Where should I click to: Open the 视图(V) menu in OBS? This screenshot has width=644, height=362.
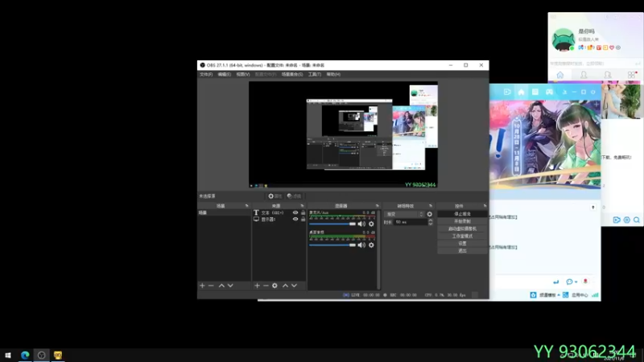tap(243, 74)
